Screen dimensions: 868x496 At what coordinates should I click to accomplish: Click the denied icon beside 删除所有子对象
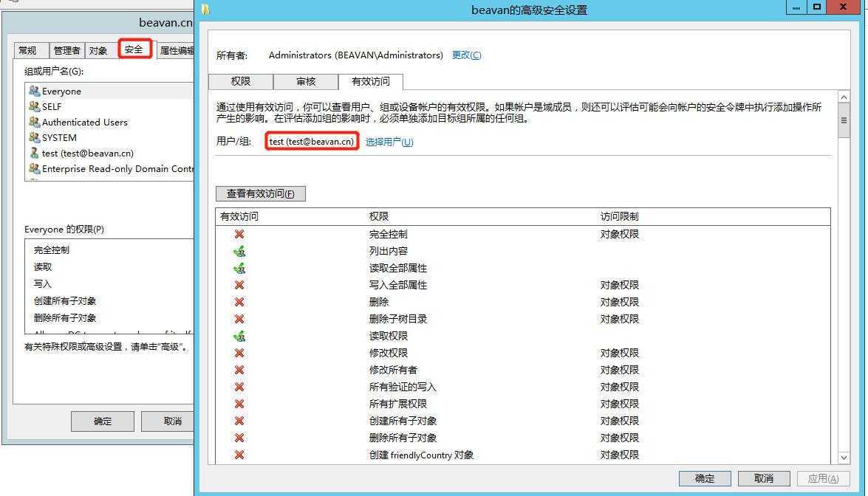tap(239, 438)
